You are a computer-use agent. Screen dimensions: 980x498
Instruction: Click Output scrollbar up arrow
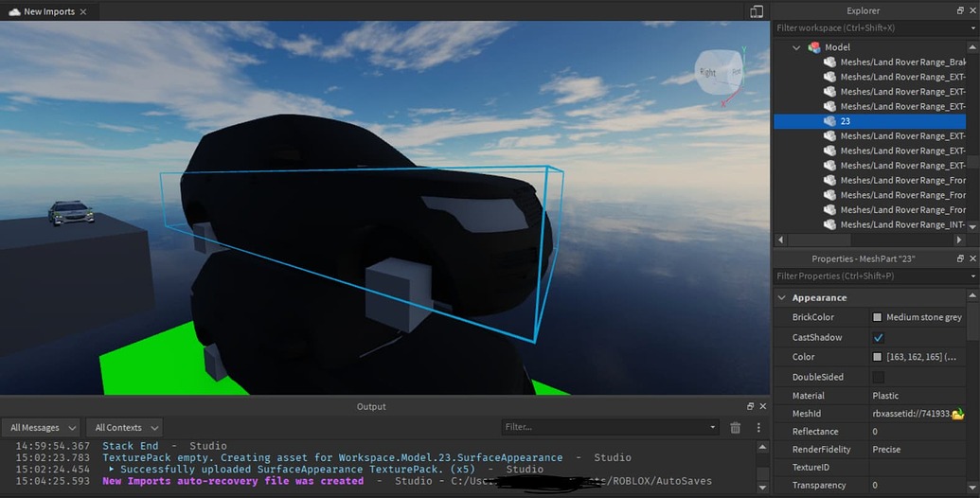(x=762, y=448)
